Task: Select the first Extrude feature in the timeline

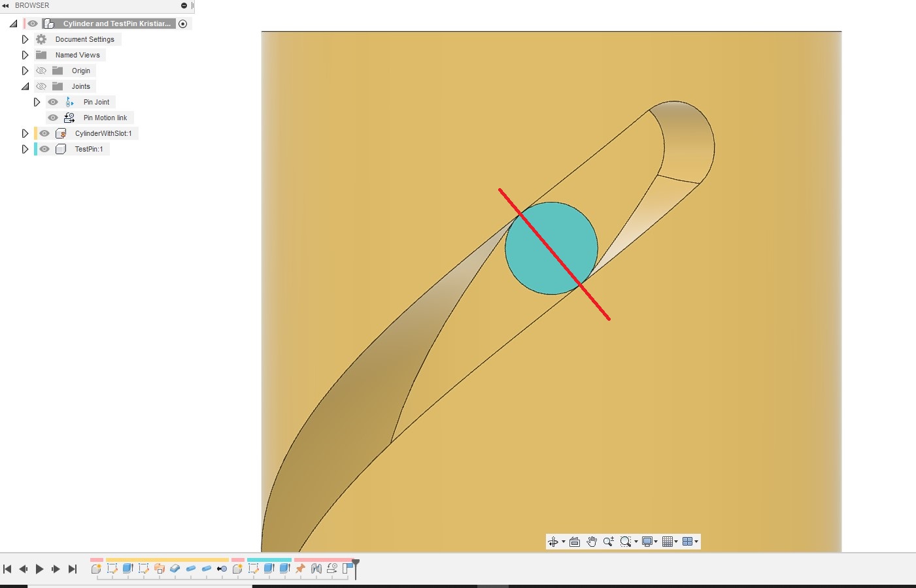Action: coord(128,568)
